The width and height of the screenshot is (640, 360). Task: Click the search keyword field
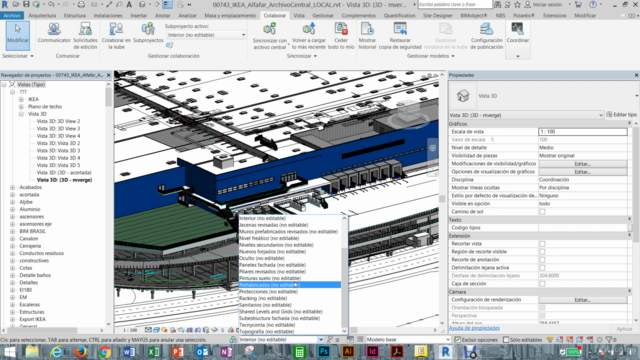[455, 4]
